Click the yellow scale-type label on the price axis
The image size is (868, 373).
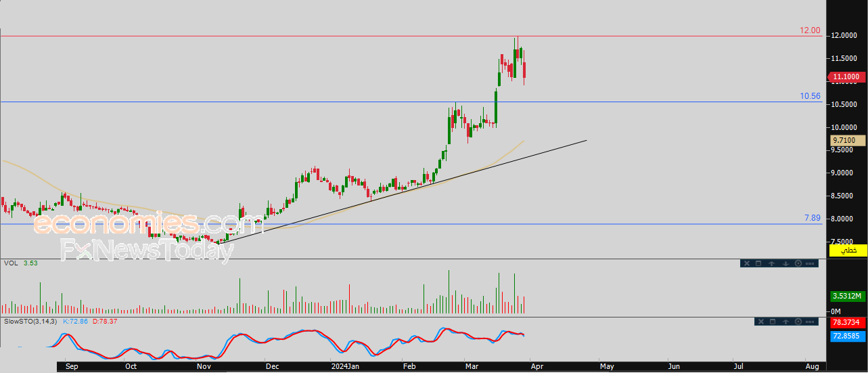(x=848, y=250)
